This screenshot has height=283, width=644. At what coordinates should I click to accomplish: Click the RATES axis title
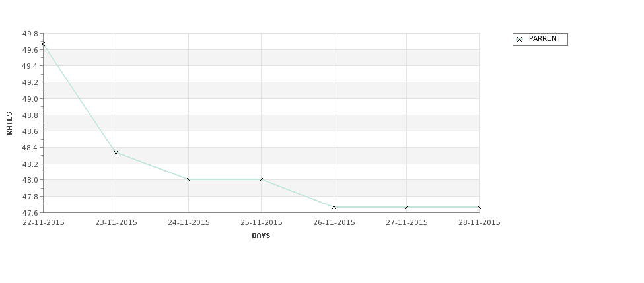pyautogui.click(x=9, y=123)
